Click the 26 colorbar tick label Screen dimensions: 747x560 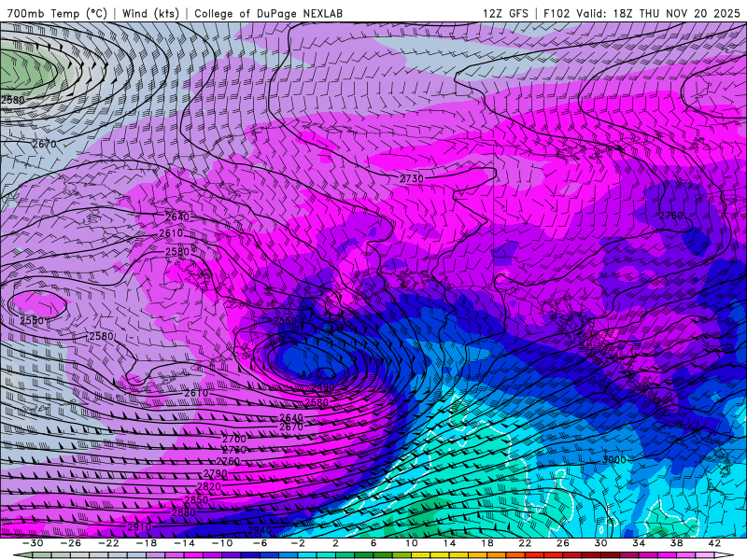pos(563,543)
